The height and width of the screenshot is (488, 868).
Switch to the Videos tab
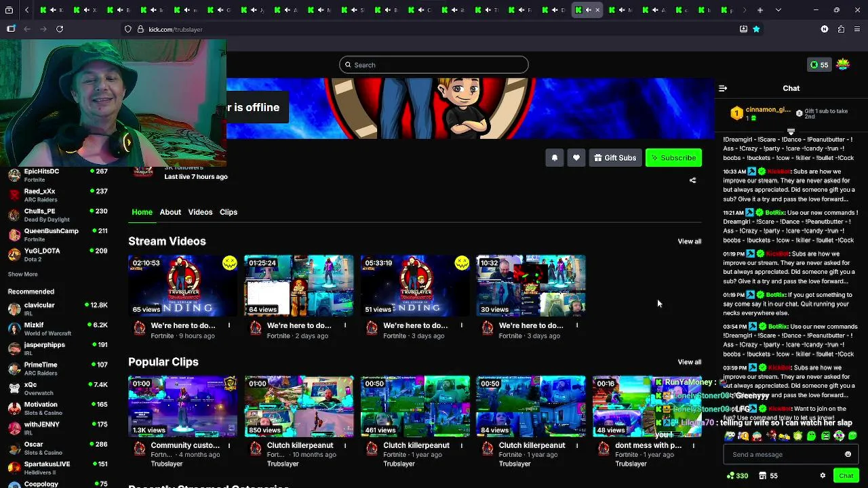[200, 212]
